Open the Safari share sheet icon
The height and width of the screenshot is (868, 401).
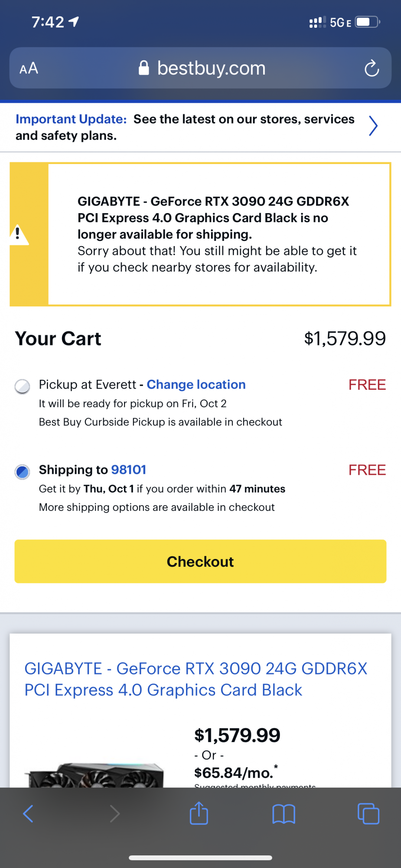[199, 813]
